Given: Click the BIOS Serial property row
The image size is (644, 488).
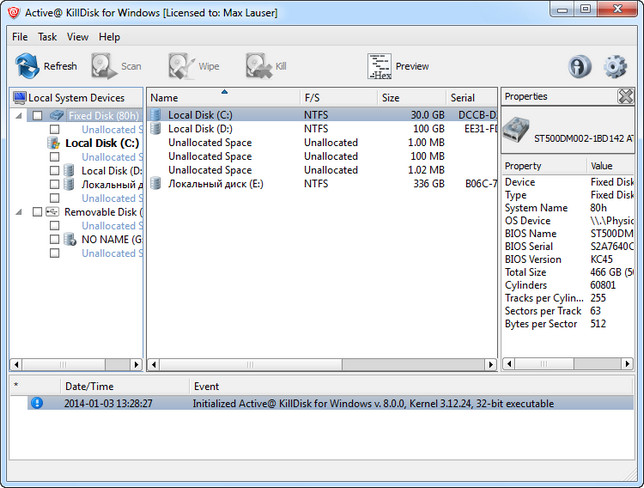Looking at the screenshot, I should 568,246.
